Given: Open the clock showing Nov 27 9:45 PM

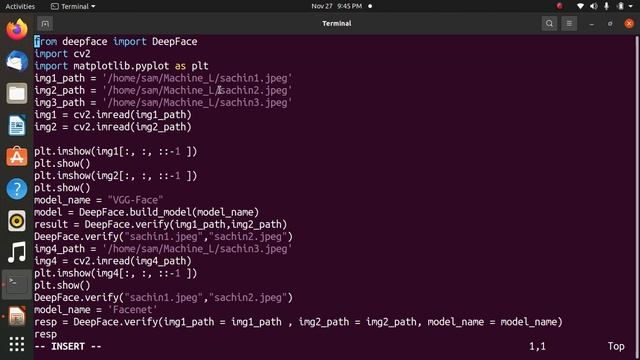Looking at the screenshot, I should [x=337, y=6].
